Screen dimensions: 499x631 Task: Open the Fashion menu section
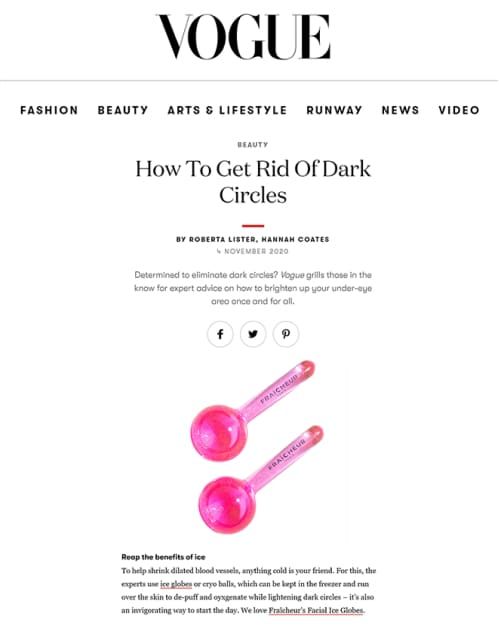click(49, 110)
